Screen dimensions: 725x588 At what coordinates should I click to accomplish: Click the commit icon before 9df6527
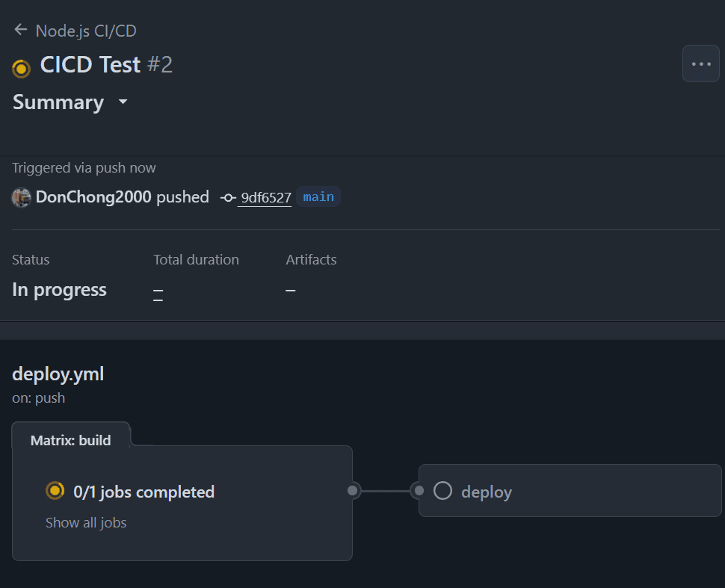point(228,198)
